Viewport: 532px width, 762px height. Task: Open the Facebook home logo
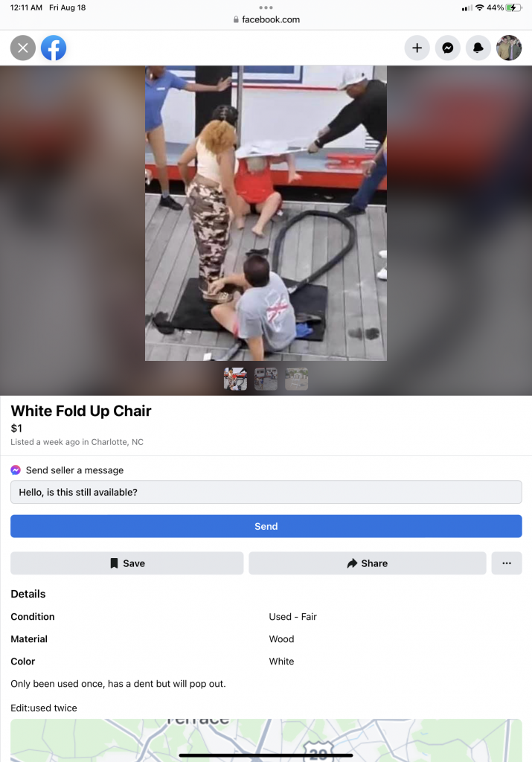point(54,48)
